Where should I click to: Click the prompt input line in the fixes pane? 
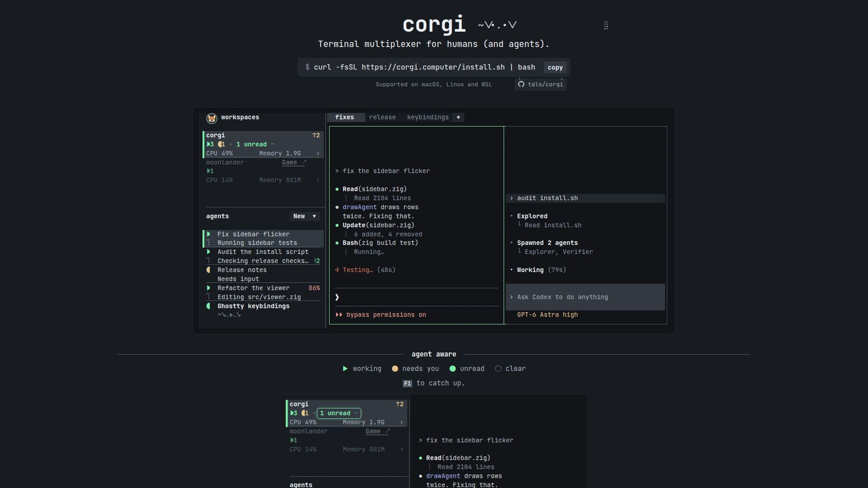(x=416, y=297)
